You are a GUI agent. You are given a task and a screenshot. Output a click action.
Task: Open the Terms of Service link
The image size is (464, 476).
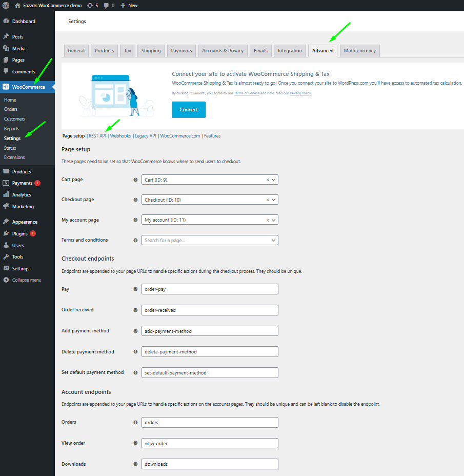point(247,93)
